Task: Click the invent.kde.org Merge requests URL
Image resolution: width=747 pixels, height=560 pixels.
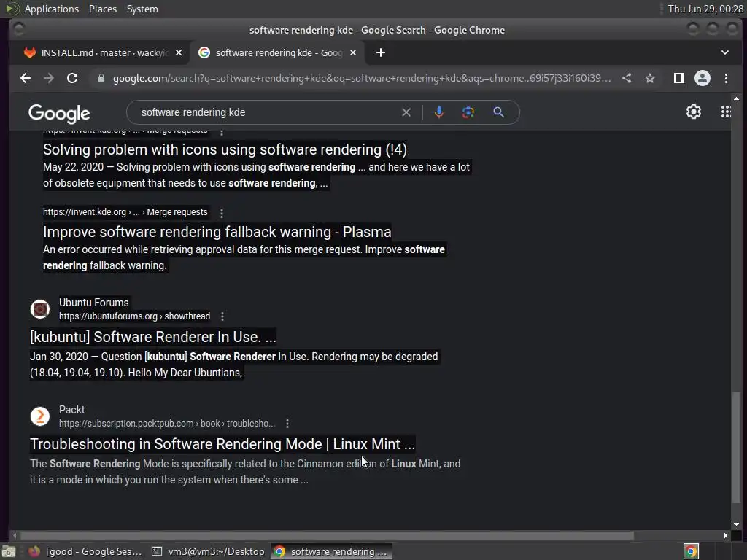Action: click(x=125, y=212)
